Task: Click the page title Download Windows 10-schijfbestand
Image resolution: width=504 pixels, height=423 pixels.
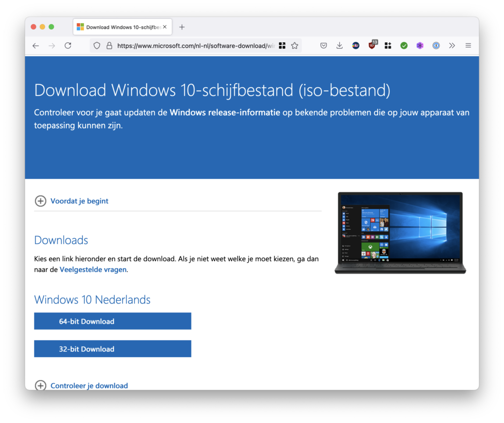Action: 212,90
